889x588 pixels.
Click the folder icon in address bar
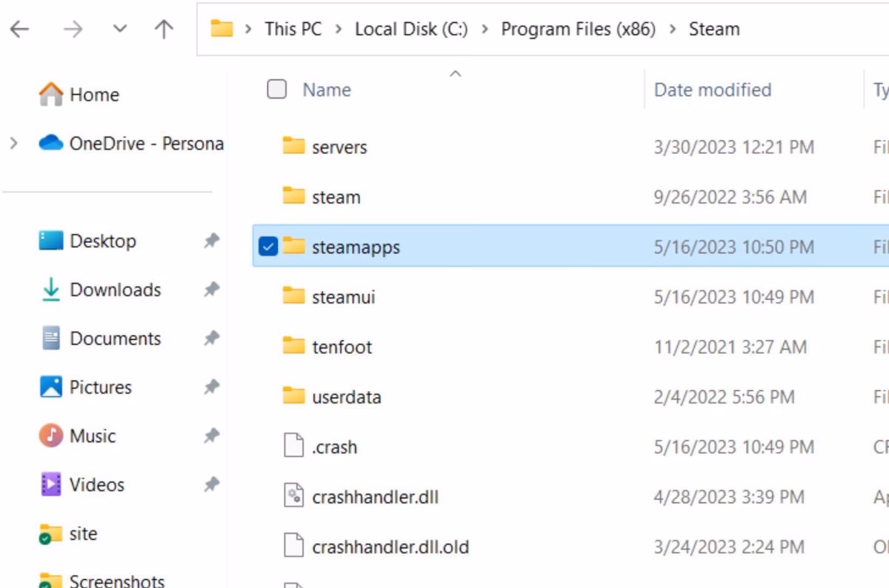click(222, 29)
